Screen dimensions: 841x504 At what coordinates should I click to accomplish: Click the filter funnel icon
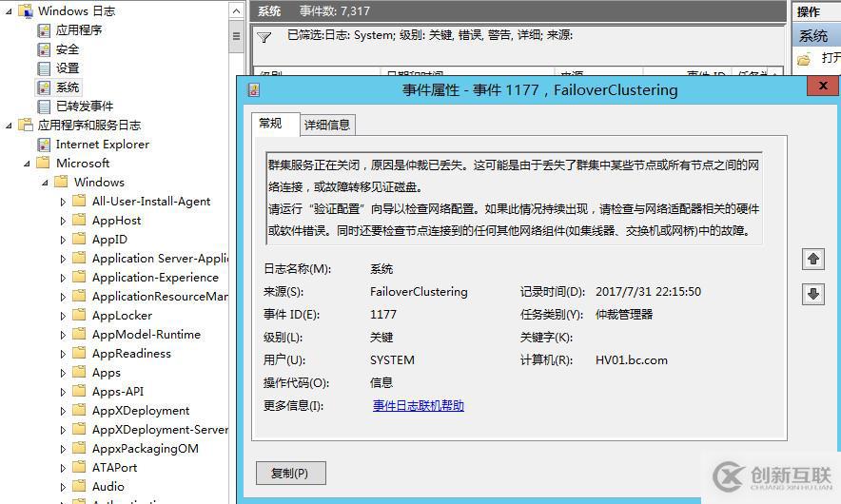(x=264, y=37)
